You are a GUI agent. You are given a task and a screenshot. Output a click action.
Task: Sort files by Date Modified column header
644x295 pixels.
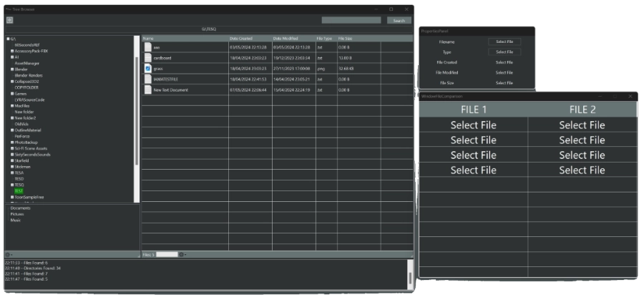[293, 38]
